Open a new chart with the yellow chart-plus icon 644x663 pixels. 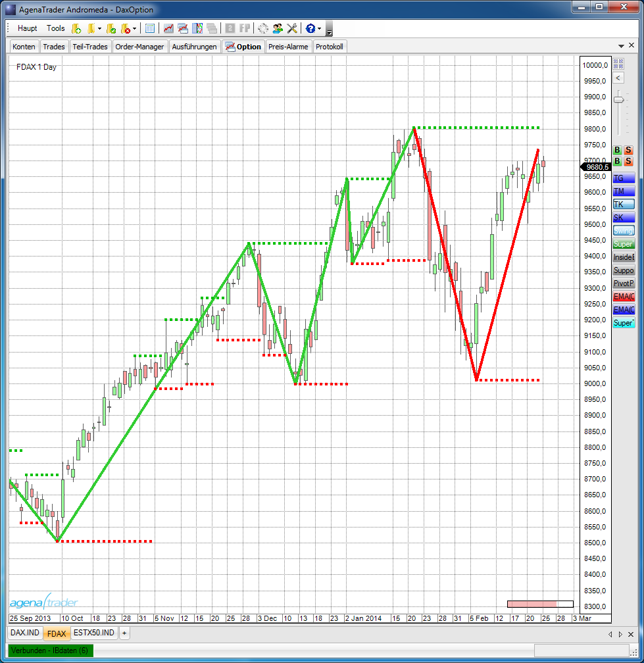tap(77, 28)
